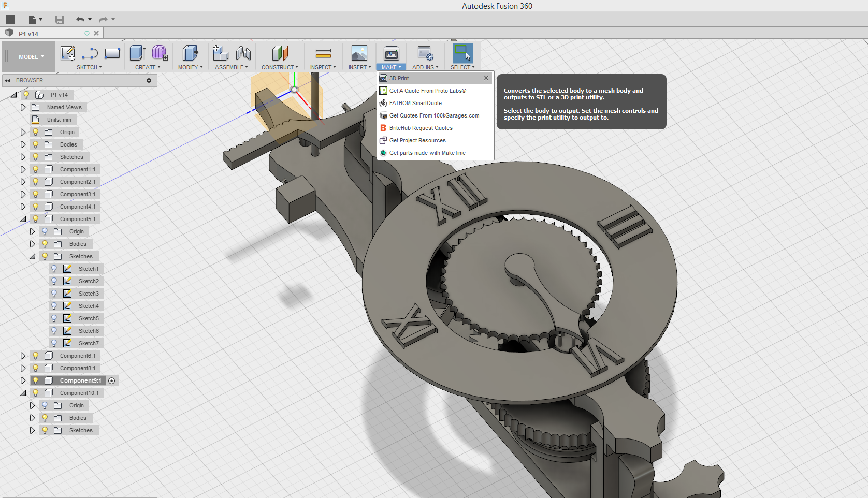Collapse the Component5:1 tree node
Screen dimensions: 868x498
pos(23,219)
